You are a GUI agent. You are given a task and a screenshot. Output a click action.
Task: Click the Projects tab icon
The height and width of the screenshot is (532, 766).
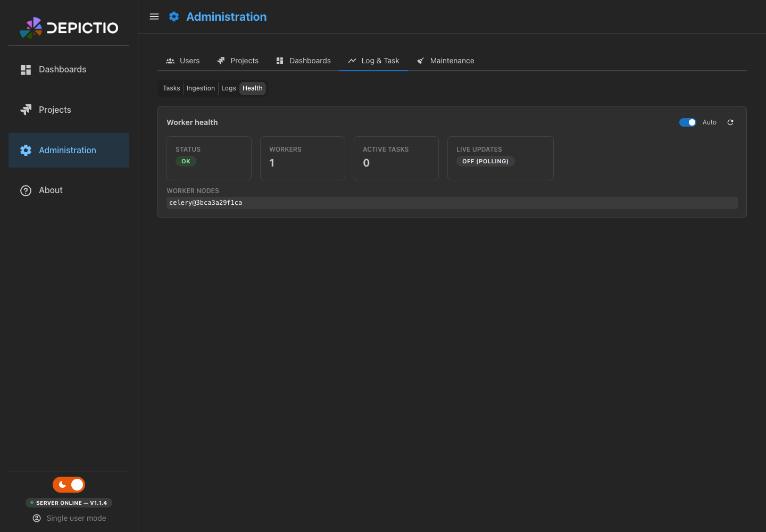point(221,61)
